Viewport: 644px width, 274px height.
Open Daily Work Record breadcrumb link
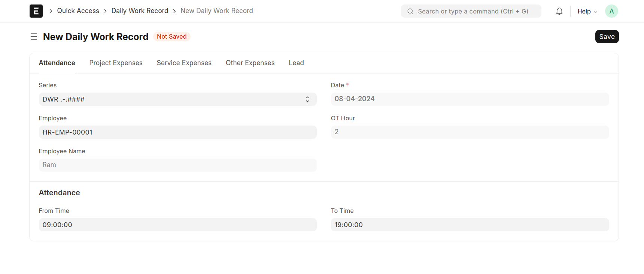pos(140,11)
